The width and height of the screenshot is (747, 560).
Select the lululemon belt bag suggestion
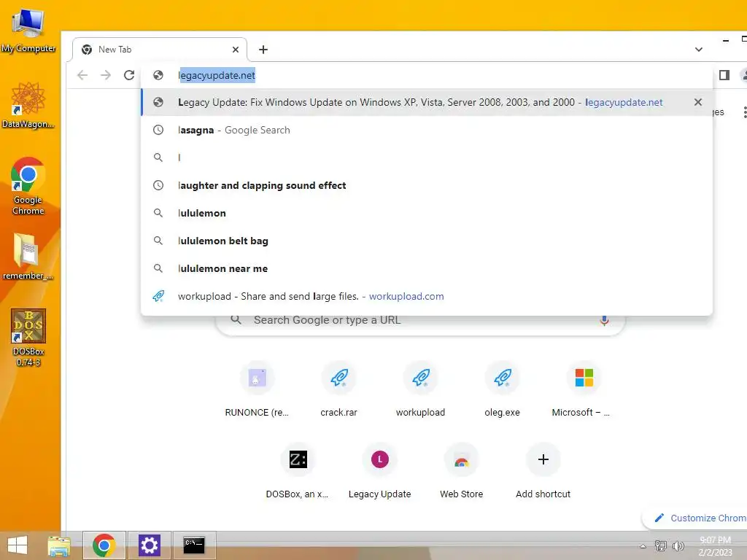(427, 241)
